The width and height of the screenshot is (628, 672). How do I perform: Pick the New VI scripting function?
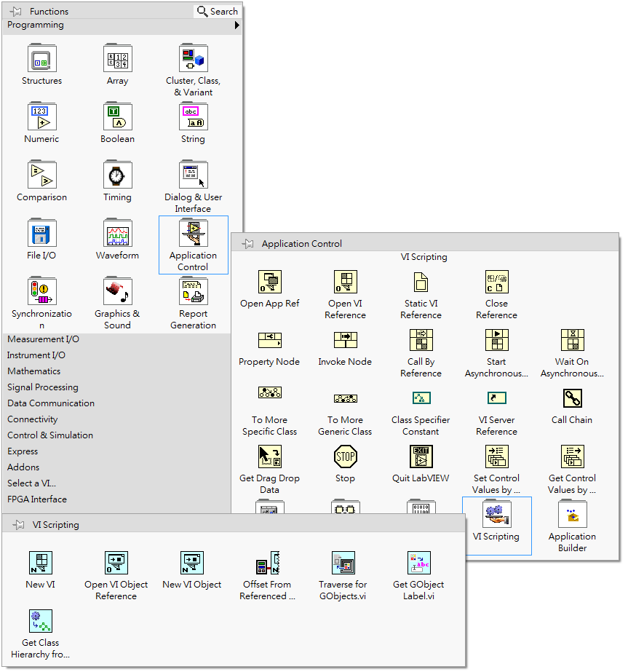tap(40, 564)
